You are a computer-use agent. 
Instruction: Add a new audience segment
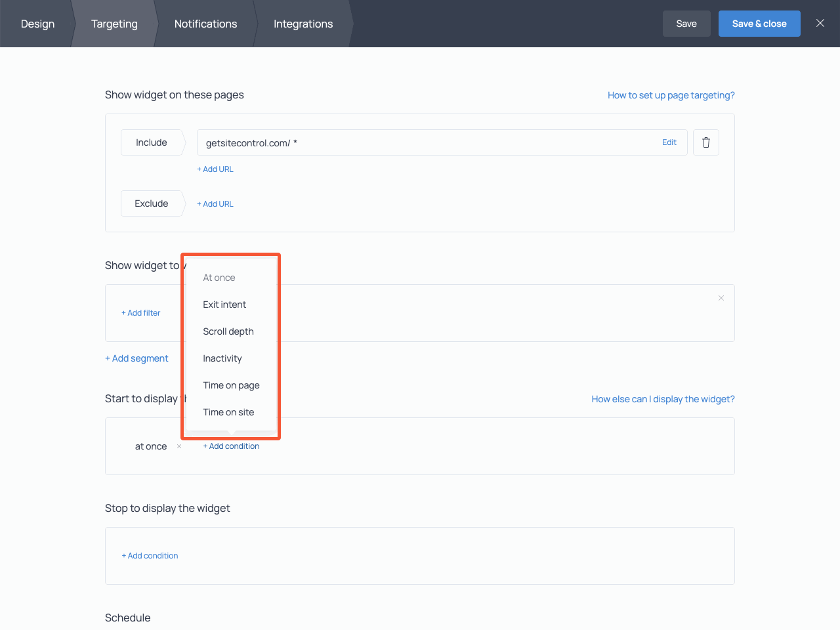coord(136,358)
